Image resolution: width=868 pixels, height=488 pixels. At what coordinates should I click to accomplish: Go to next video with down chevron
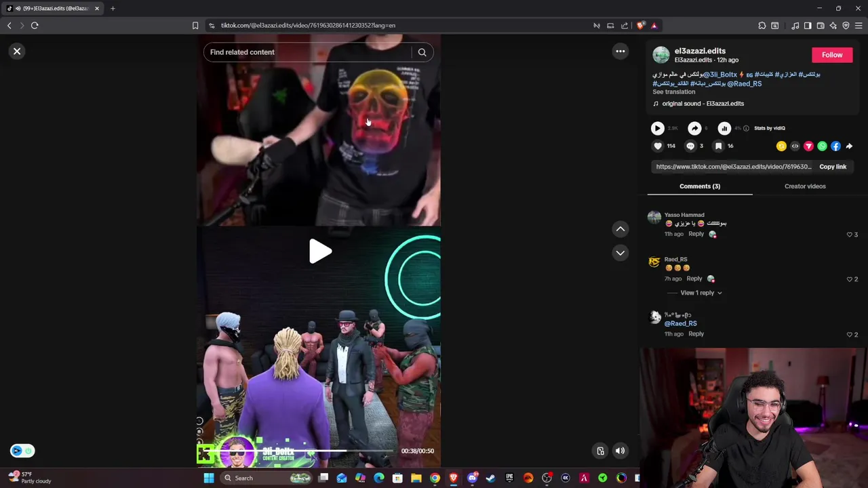(620, 253)
